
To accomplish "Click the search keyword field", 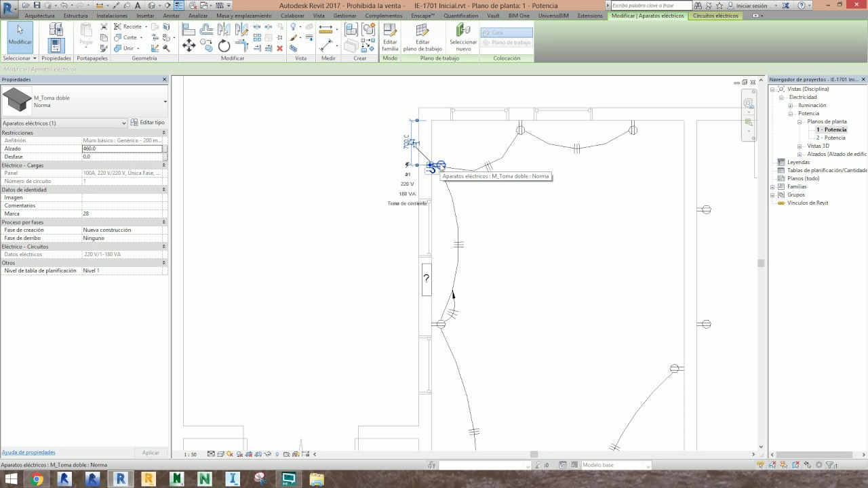I will (651, 5).
